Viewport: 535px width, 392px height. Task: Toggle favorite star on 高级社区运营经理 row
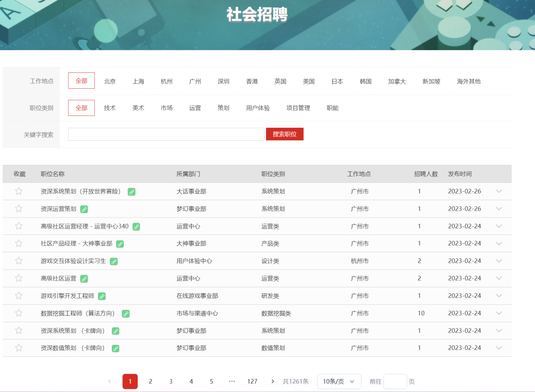(19, 226)
